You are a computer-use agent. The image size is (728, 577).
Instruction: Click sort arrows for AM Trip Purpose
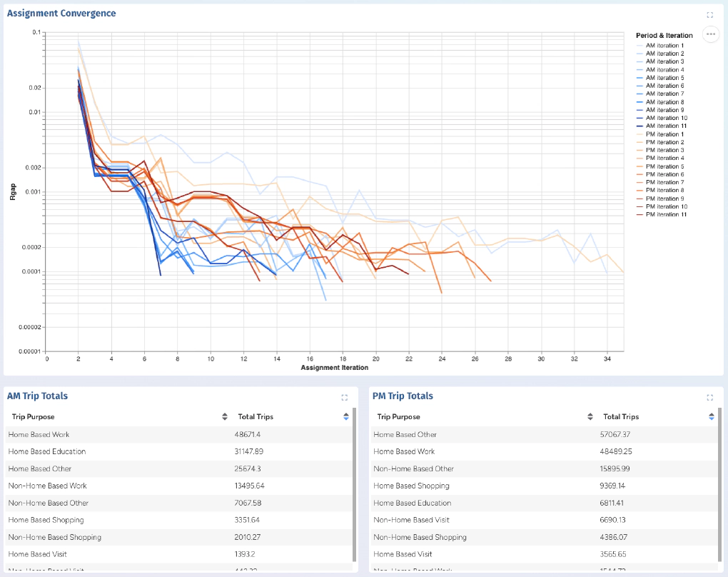225,417
